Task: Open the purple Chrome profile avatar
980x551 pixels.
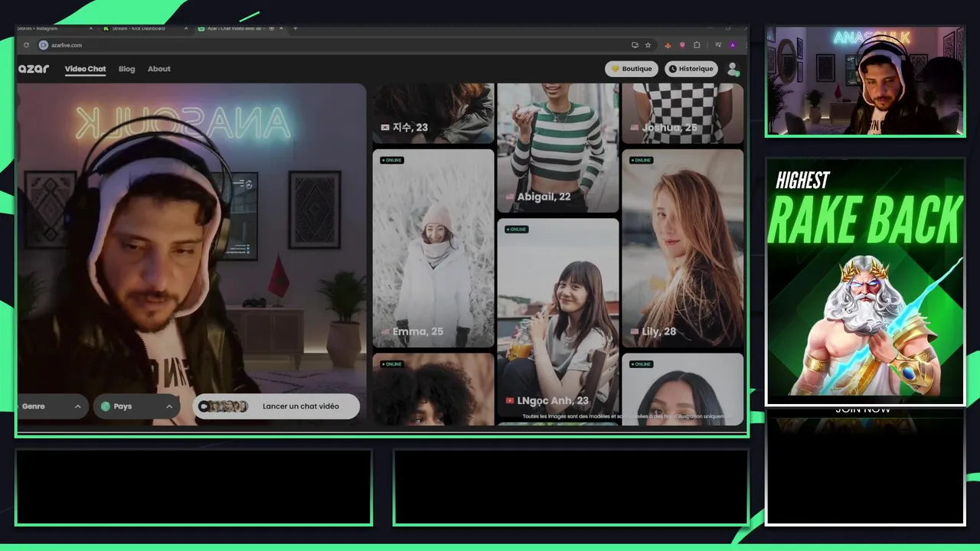Action: pos(733,45)
